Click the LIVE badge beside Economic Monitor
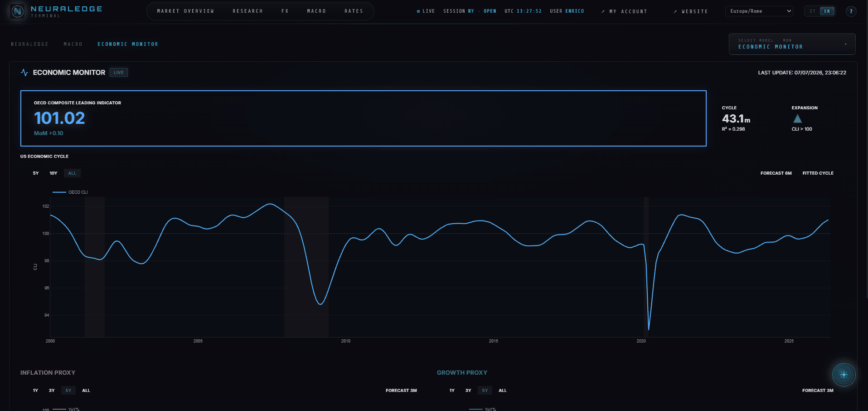Viewport: 868px width, 411px height. click(x=119, y=73)
